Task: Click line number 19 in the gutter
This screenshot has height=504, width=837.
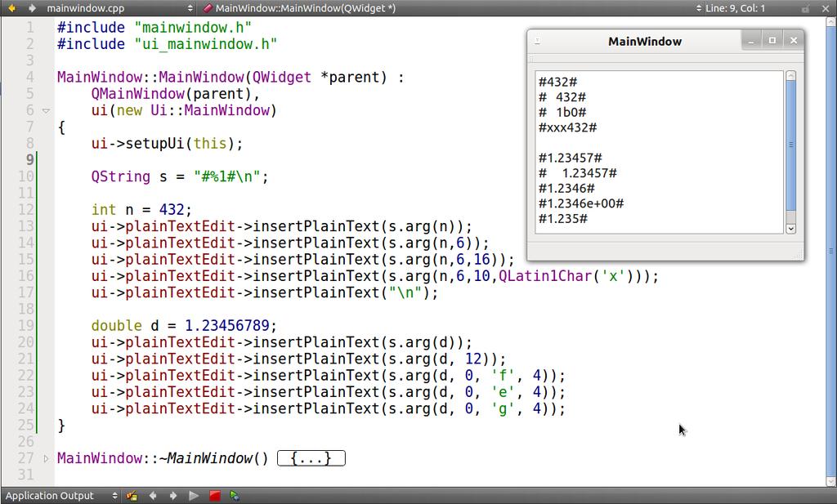Action: pos(25,325)
